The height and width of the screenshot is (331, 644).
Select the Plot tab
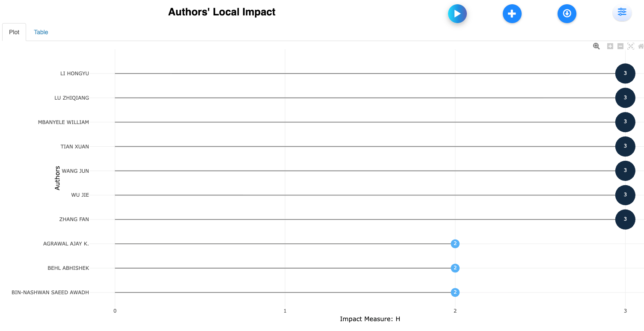pyautogui.click(x=14, y=32)
